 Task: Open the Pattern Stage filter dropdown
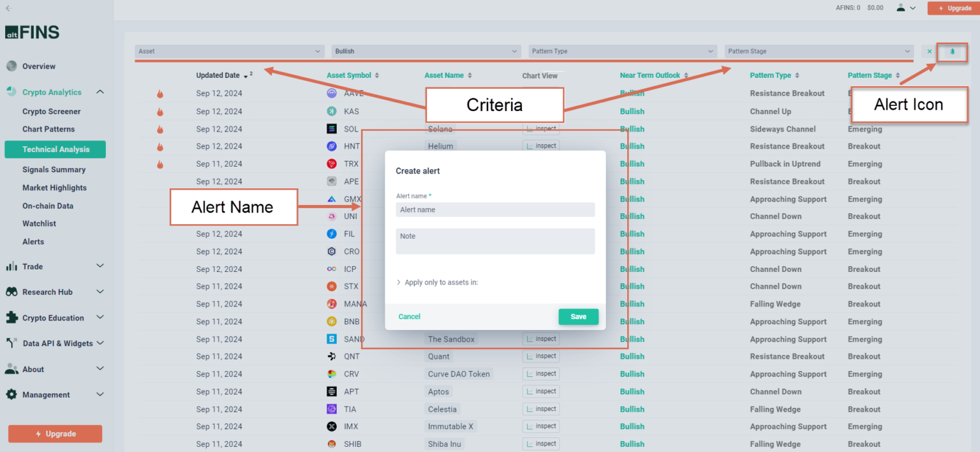(819, 51)
